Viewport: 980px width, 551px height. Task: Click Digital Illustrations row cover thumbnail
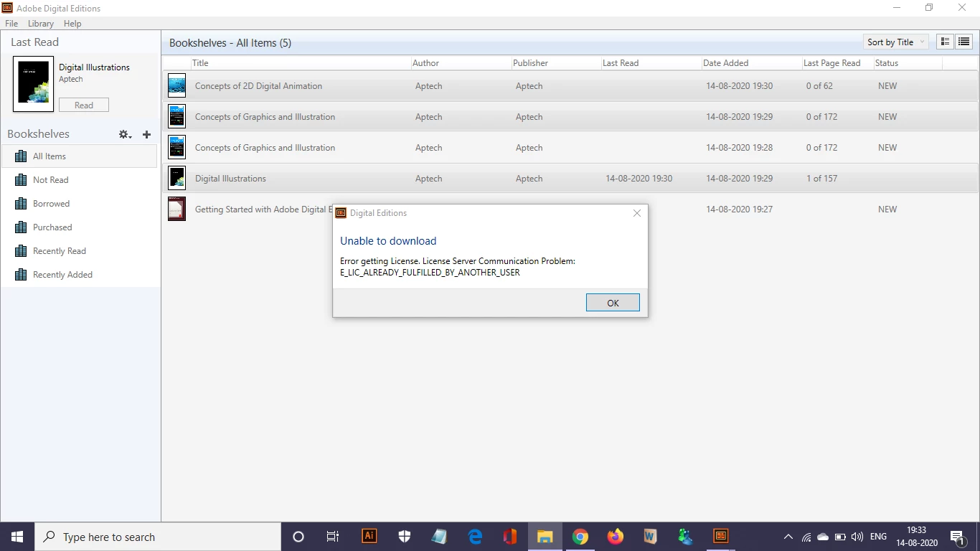point(176,178)
